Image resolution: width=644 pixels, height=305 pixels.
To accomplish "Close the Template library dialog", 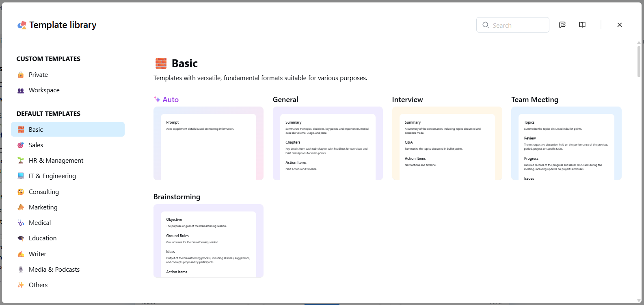I will [620, 25].
